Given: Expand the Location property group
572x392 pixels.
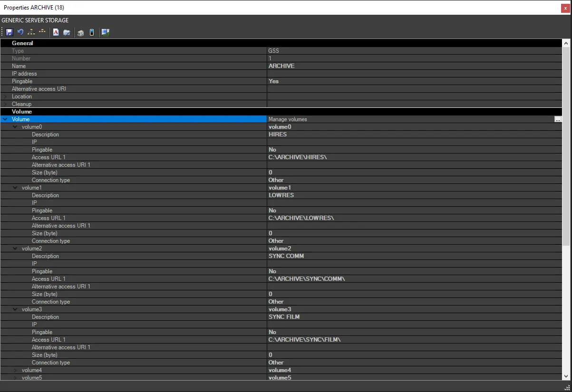Looking at the screenshot, I should [5, 96].
